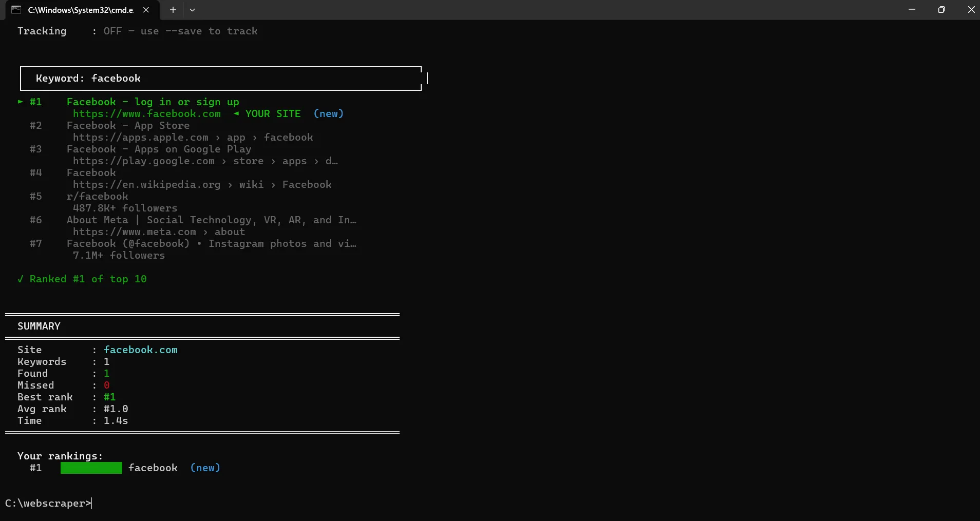Click the en.wikipedia.org result URL

click(202, 185)
